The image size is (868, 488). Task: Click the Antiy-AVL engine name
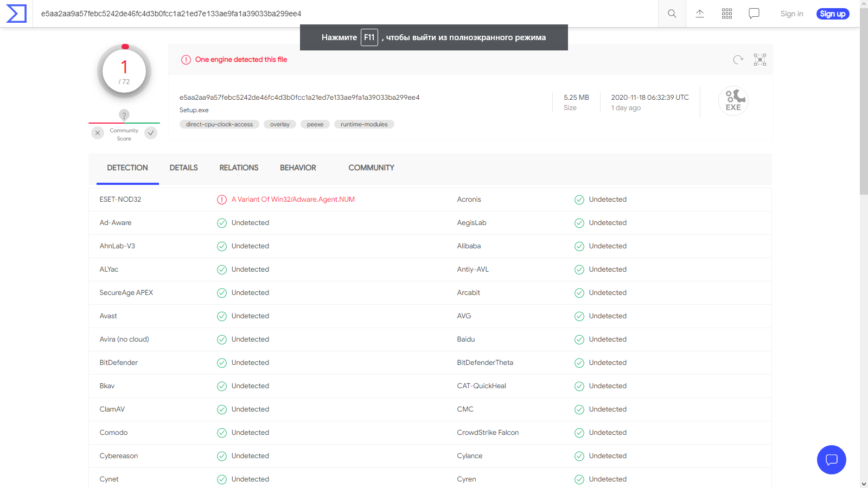coord(473,269)
